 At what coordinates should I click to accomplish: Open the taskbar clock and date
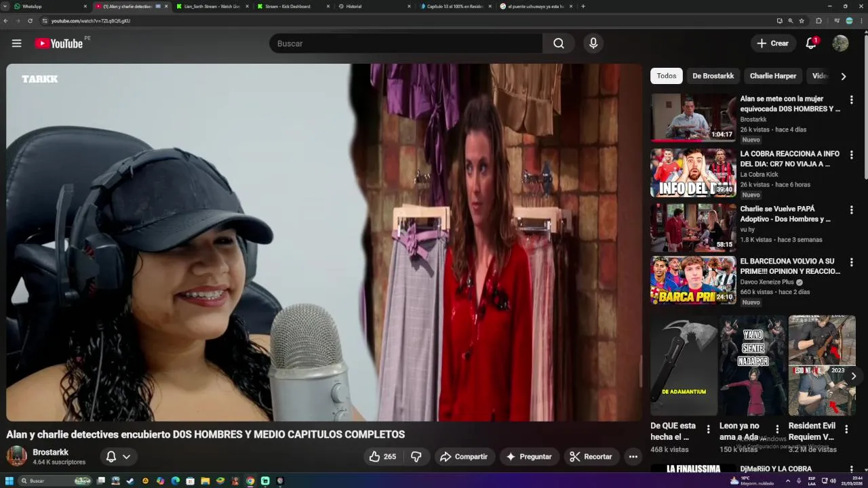click(x=850, y=481)
